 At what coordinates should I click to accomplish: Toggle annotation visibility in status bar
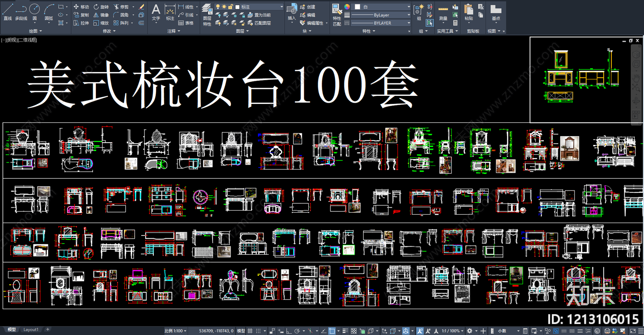tap(420, 331)
